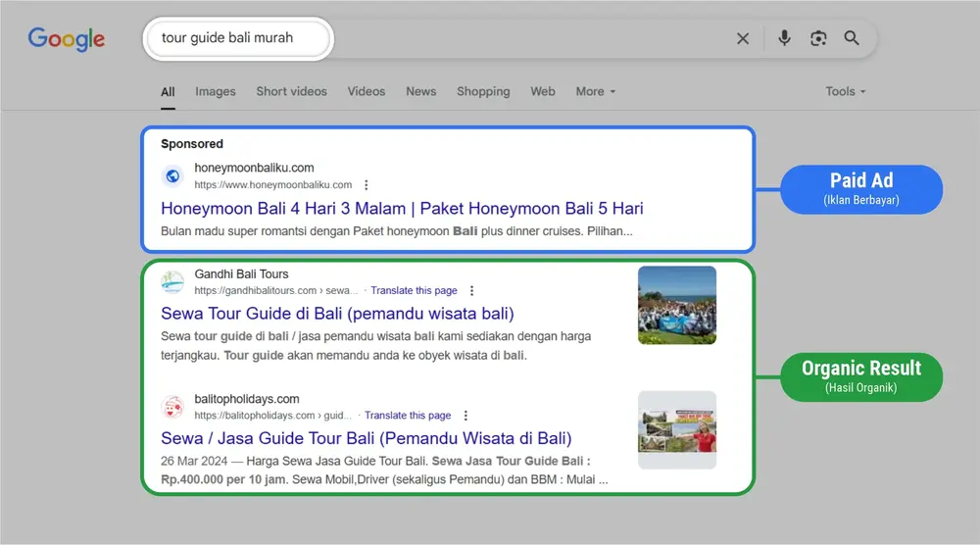Switch to the Web tab
This screenshot has height=545, width=980.
pos(543,92)
